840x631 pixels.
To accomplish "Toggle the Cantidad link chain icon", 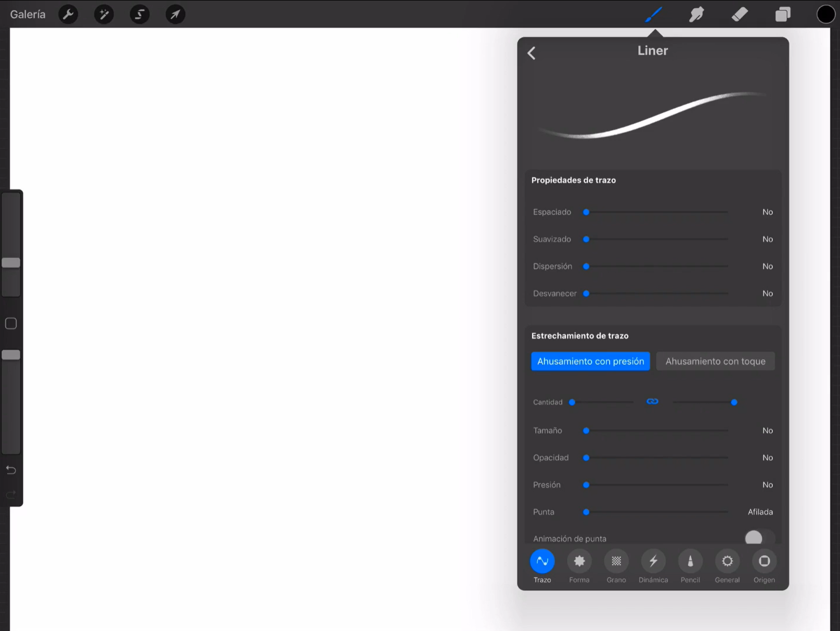I will (652, 402).
